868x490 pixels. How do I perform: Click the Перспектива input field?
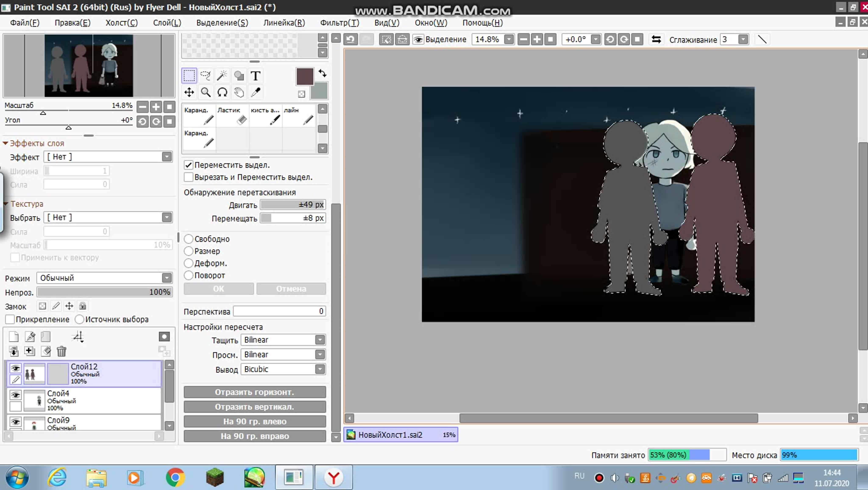[x=279, y=311]
